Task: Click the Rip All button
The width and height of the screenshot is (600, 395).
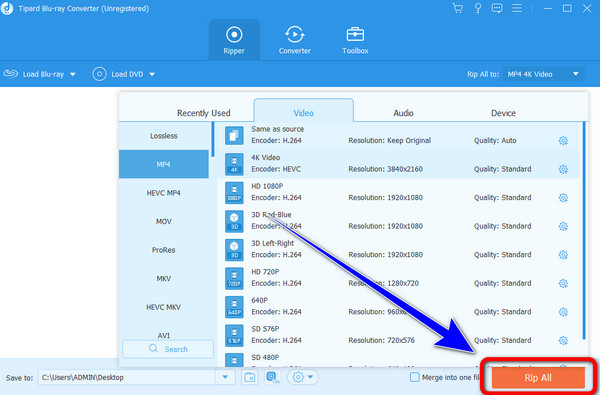Action: [x=538, y=378]
